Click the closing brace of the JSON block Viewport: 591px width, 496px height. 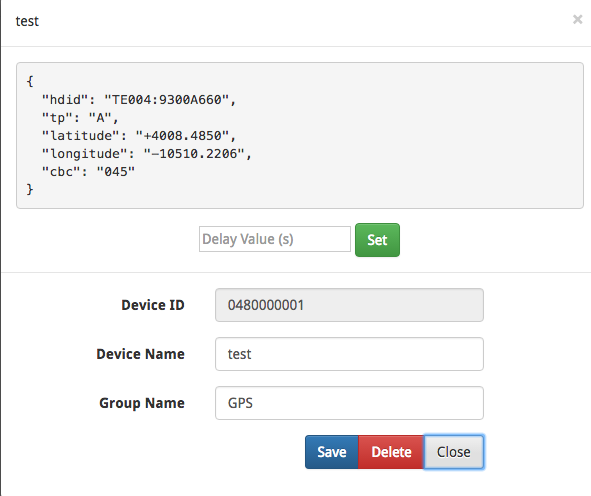[30, 189]
